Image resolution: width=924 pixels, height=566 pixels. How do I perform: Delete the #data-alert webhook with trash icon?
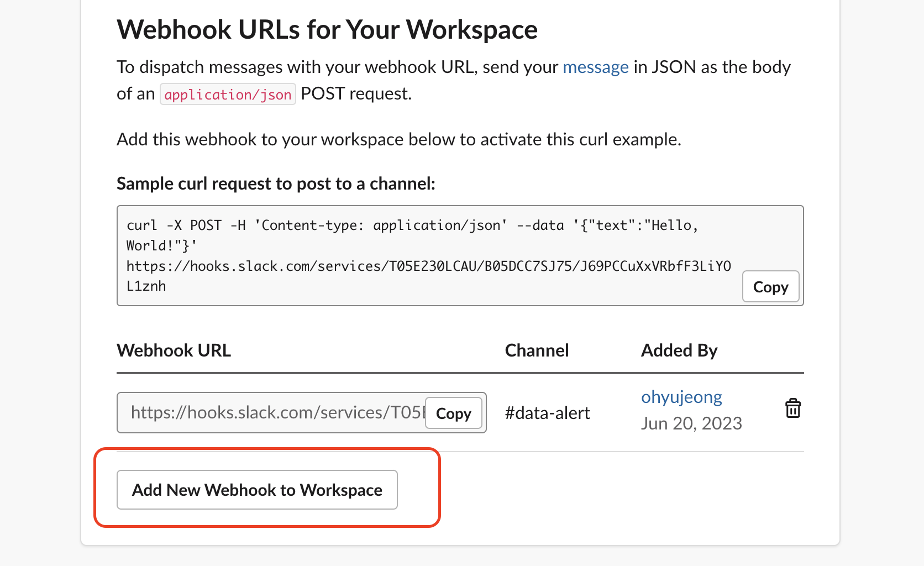point(793,408)
